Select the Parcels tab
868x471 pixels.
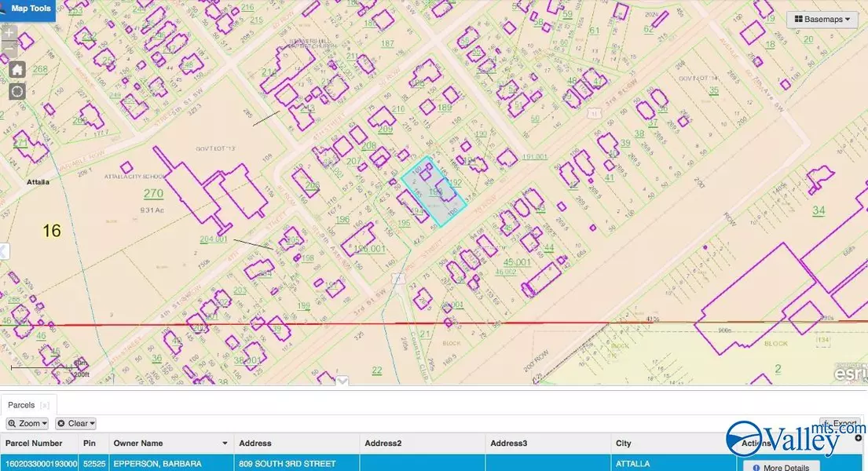click(21, 406)
